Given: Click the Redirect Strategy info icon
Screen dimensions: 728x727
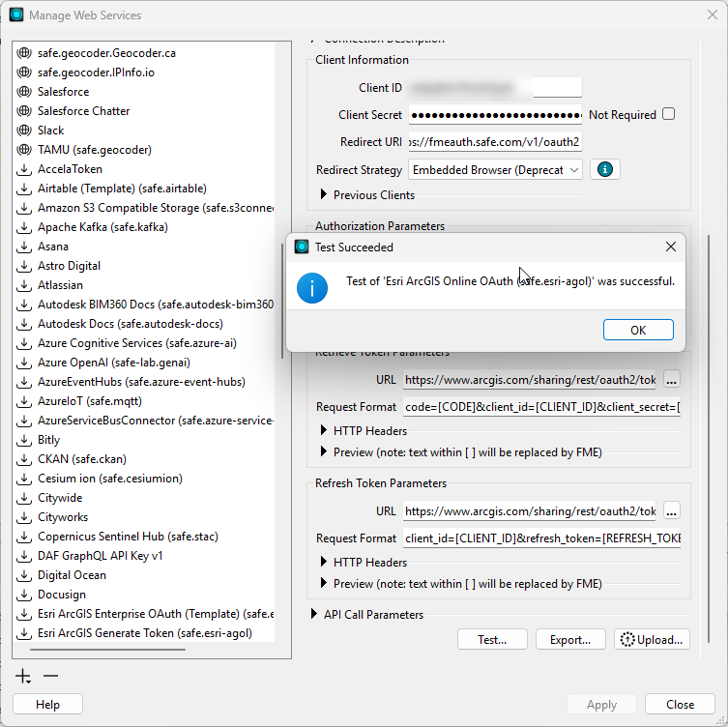Looking at the screenshot, I should click(604, 169).
